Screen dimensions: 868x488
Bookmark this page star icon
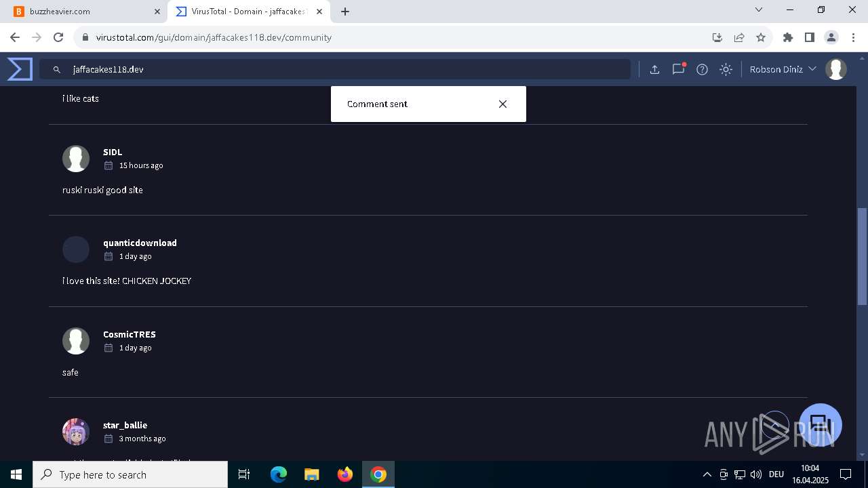coord(761,37)
